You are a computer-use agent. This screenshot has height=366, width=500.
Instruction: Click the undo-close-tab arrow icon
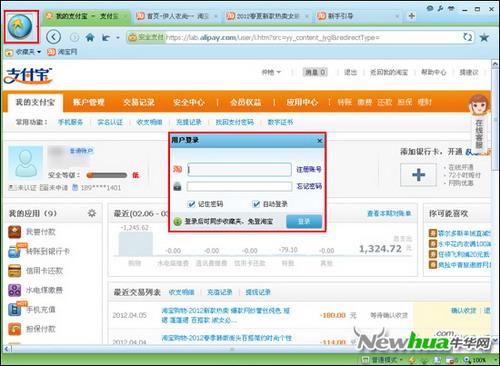106,38
